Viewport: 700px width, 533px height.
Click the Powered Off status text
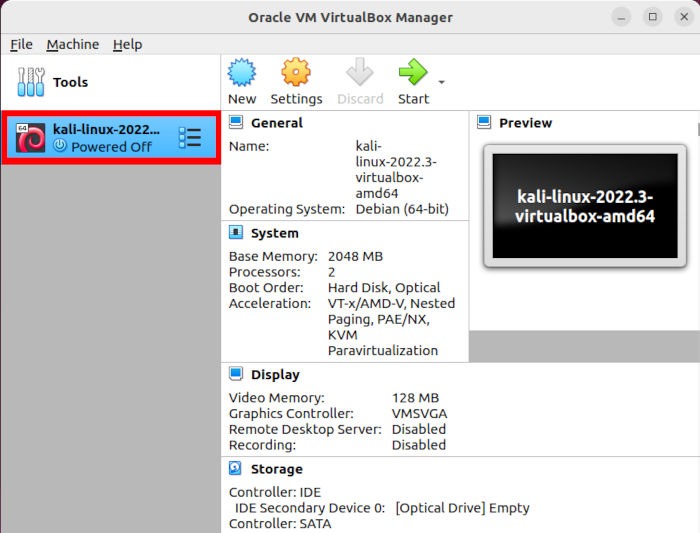click(112, 147)
